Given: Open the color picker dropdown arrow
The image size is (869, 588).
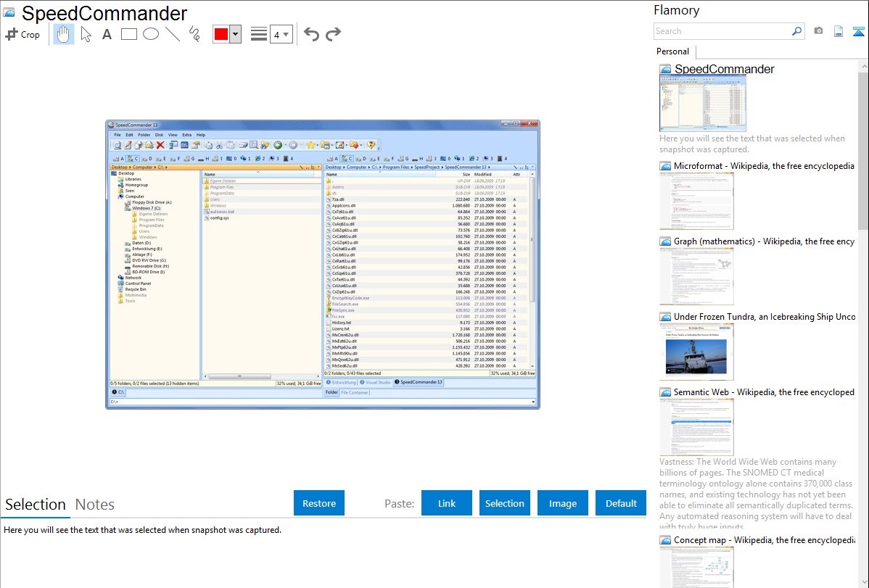Looking at the screenshot, I should [x=236, y=34].
